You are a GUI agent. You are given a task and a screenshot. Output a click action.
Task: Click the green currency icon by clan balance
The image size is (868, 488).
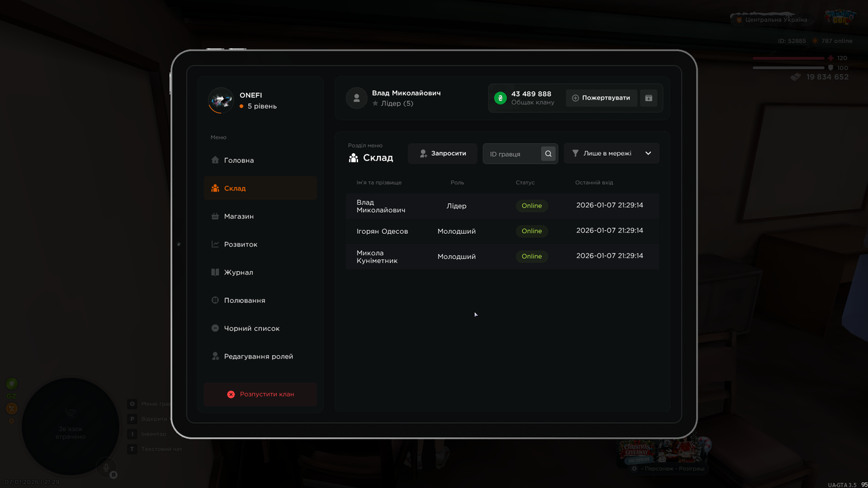500,98
